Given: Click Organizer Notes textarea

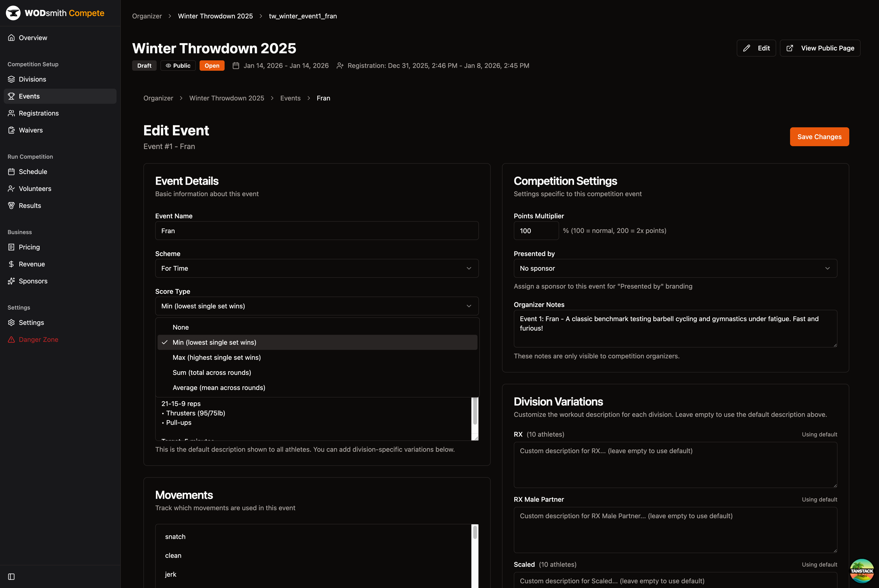Looking at the screenshot, I should pos(675,328).
